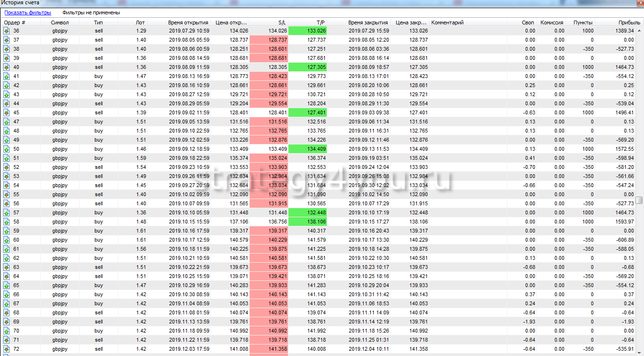Click the icon next to order 57
The height and width of the screenshot is (356, 644).
click(7, 212)
